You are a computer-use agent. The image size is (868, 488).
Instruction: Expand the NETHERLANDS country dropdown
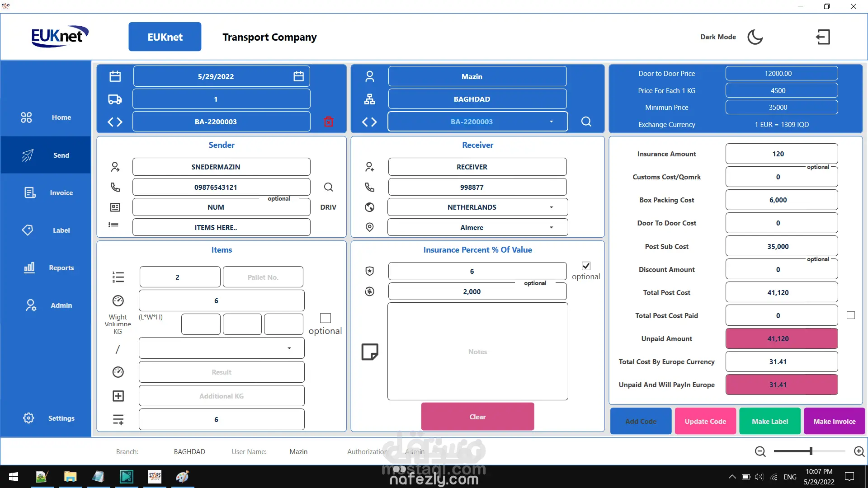pyautogui.click(x=551, y=207)
